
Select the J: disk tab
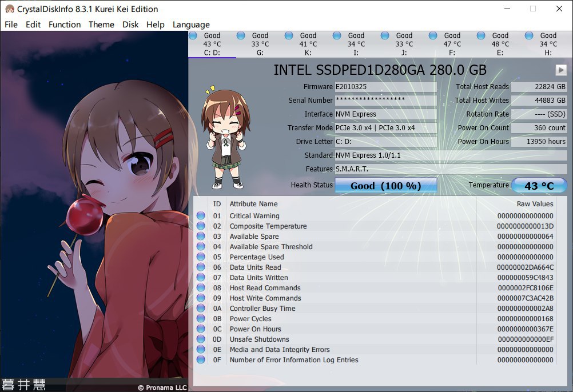pyautogui.click(x=404, y=44)
